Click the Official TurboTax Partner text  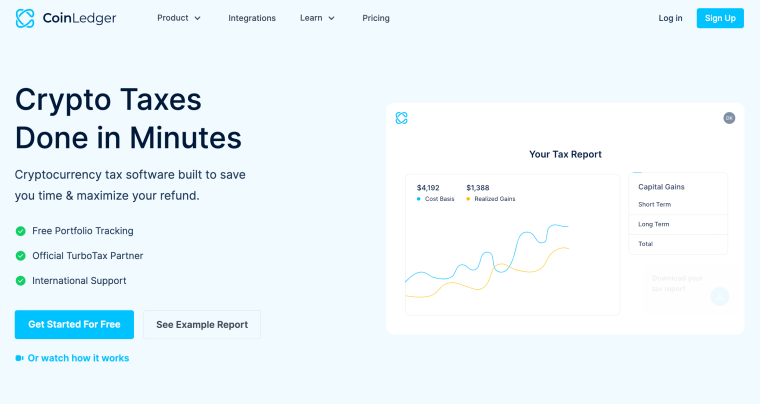(87, 256)
